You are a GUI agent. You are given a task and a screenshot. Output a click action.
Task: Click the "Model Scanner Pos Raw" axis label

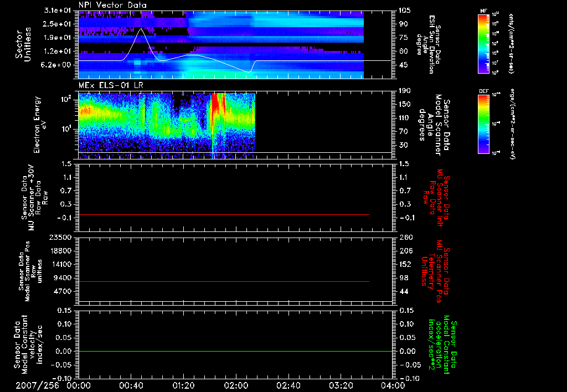click(x=30, y=272)
